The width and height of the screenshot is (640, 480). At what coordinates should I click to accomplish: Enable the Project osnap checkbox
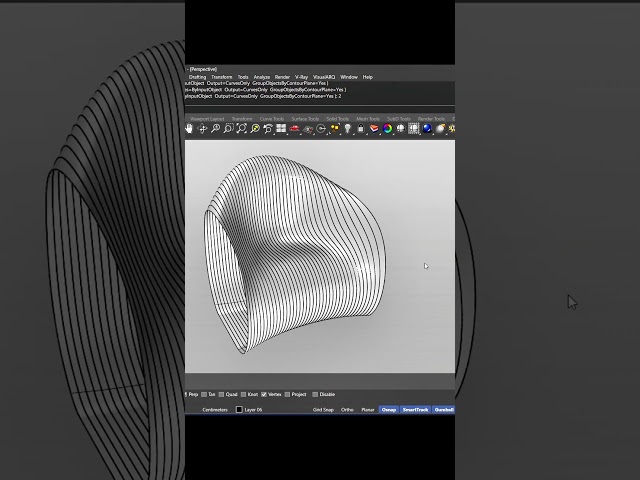tap(287, 394)
